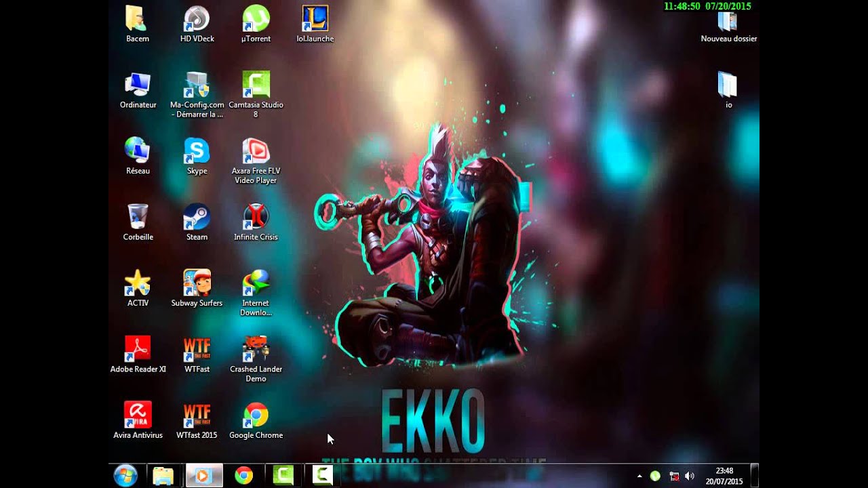
Task: Launch Skype from the desktop
Action: pos(197,157)
